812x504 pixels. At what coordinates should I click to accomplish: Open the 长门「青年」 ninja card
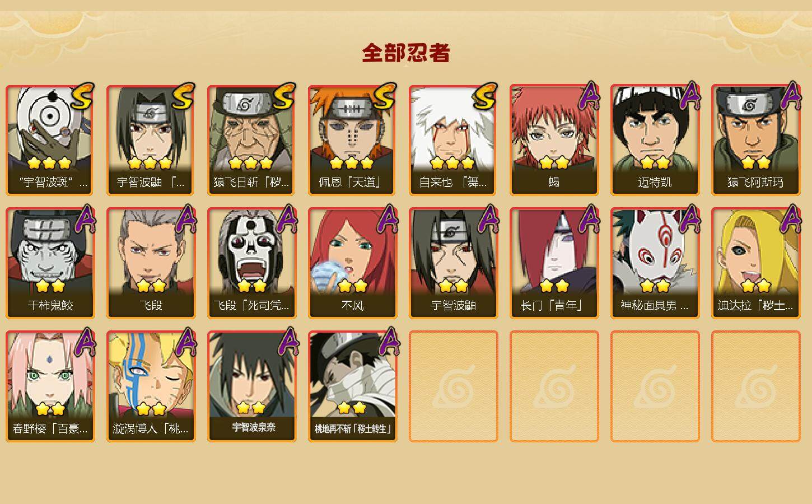coord(554,263)
